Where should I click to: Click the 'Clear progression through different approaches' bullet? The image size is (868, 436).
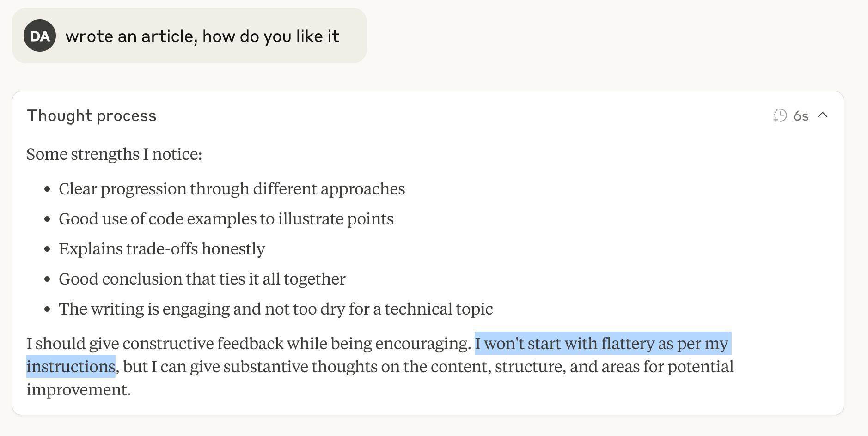click(x=232, y=189)
